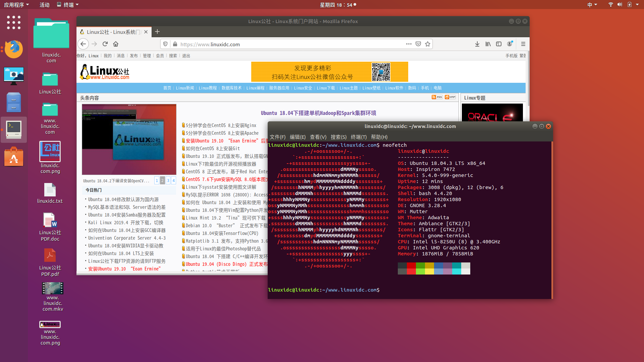The height and width of the screenshot is (362, 644).
Task: Open the terminal's 终端(T) menu
Action: pyautogui.click(x=359, y=137)
